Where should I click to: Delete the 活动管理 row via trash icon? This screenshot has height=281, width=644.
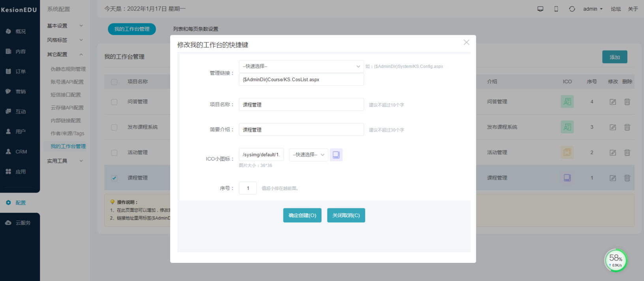point(627,152)
